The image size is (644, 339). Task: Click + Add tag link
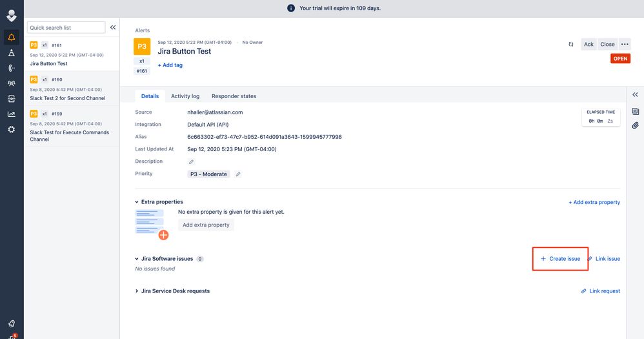pos(170,65)
